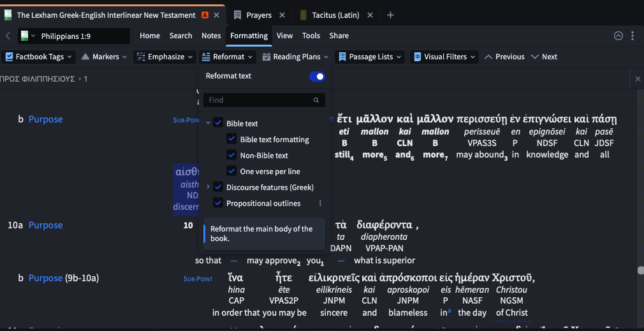Viewport: 644px width, 331px height.
Task: Select the Formatting menu tab
Action: (x=249, y=36)
